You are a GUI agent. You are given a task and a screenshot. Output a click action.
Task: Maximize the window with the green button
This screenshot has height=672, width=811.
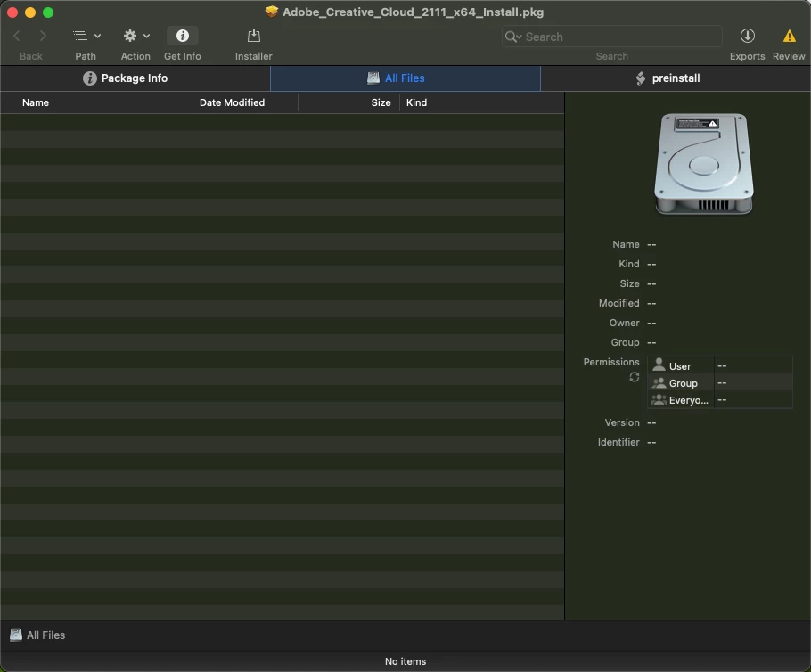click(48, 12)
